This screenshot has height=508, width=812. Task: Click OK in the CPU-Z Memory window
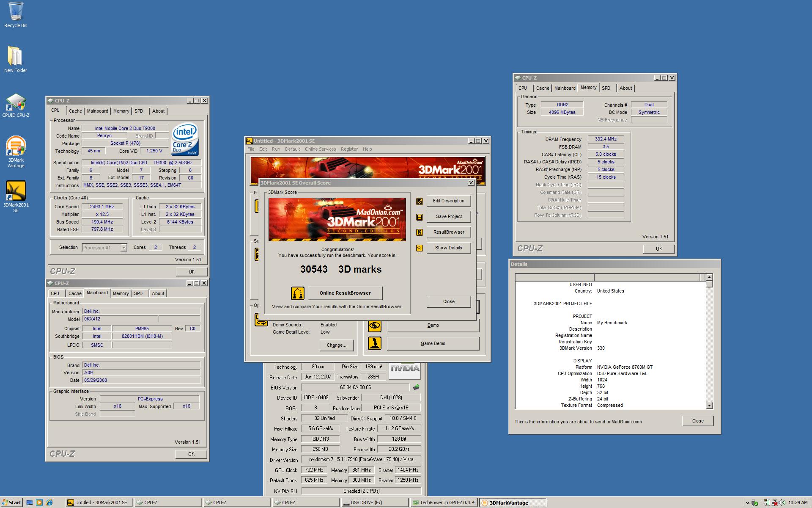659,249
